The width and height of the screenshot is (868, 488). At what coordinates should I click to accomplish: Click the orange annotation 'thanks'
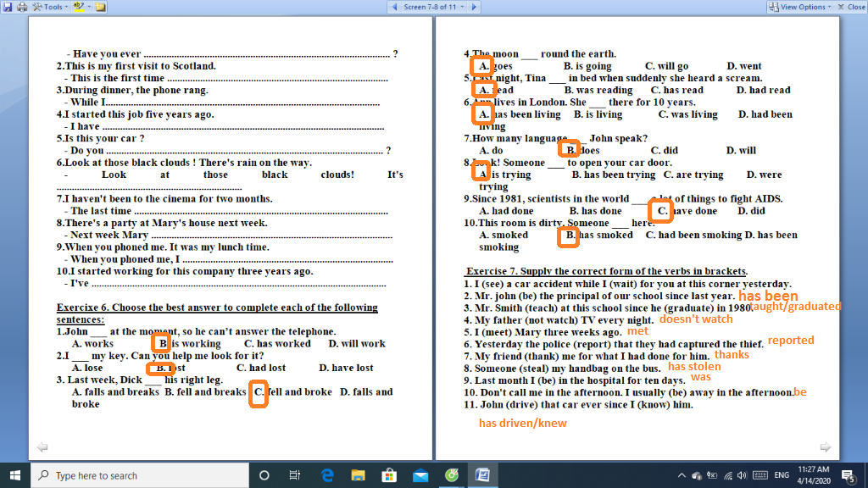(x=732, y=355)
